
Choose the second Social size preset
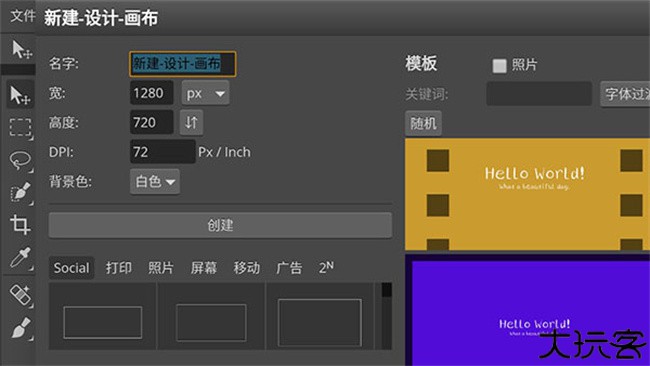(211, 317)
